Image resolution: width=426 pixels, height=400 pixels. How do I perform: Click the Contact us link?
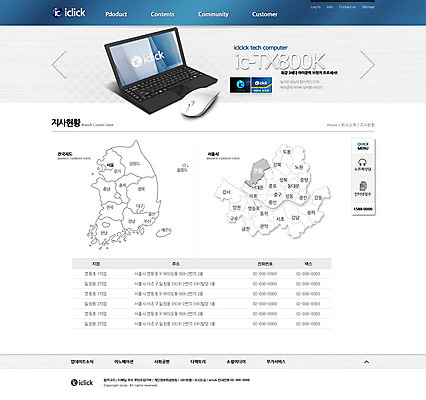(347, 7)
